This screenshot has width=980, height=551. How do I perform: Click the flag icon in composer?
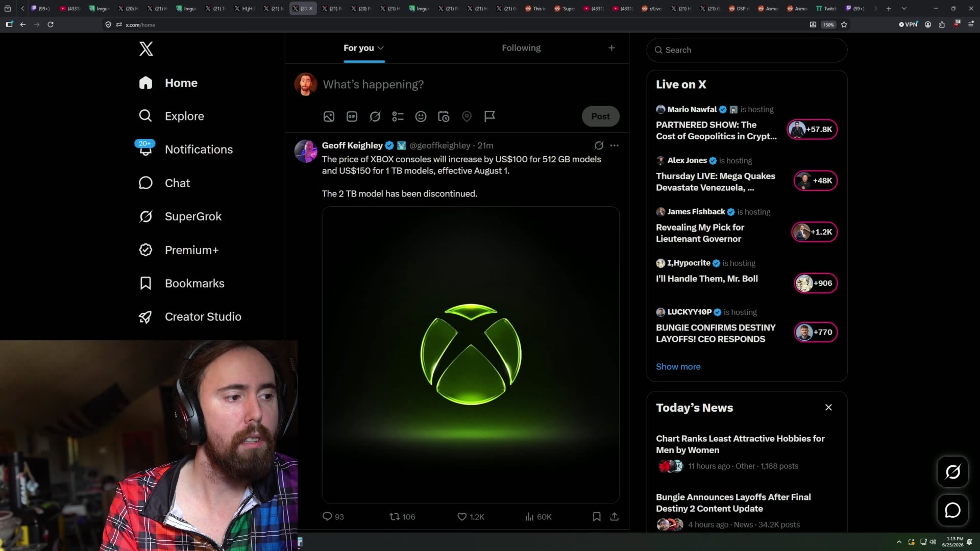489,117
